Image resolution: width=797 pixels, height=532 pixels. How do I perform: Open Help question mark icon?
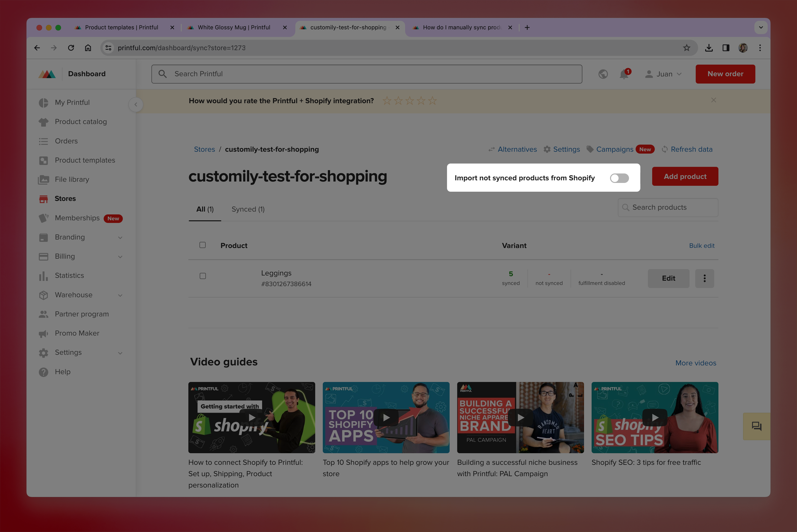click(44, 372)
